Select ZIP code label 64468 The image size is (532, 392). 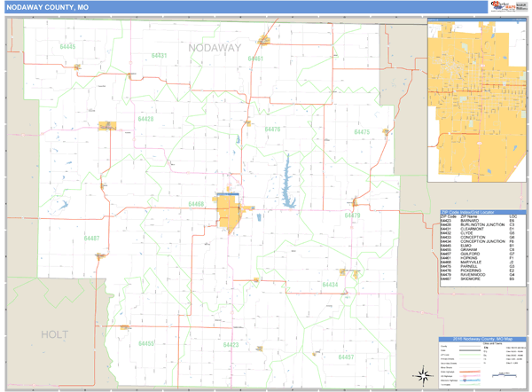tap(196, 204)
